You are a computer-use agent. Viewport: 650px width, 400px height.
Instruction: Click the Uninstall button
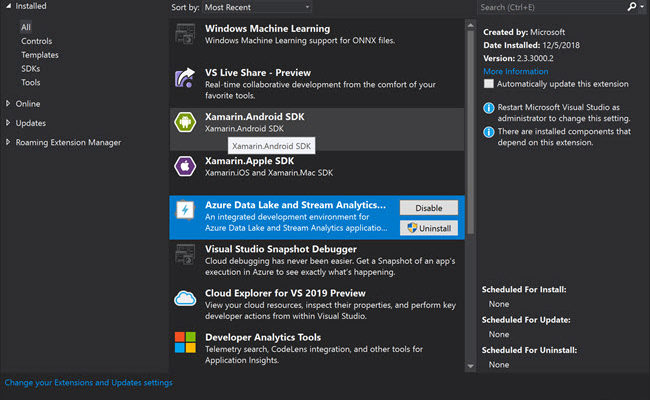pos(429,228)
